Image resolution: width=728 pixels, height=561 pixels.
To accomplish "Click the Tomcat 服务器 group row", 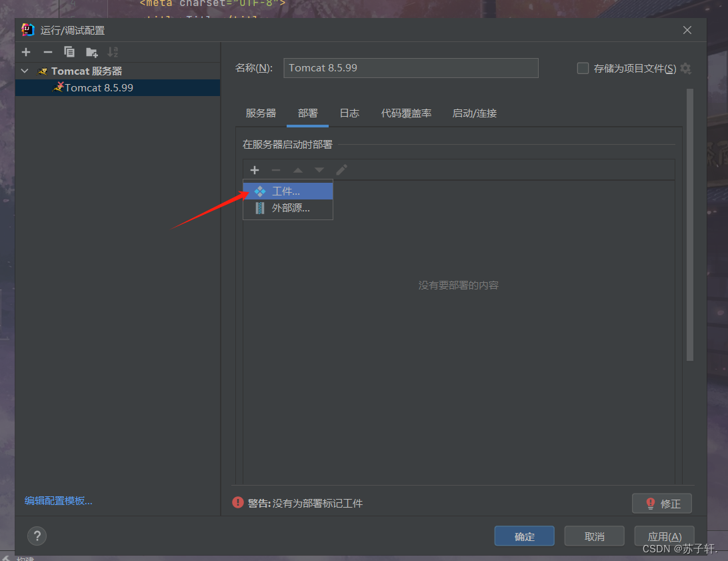I will click(118, 71).
